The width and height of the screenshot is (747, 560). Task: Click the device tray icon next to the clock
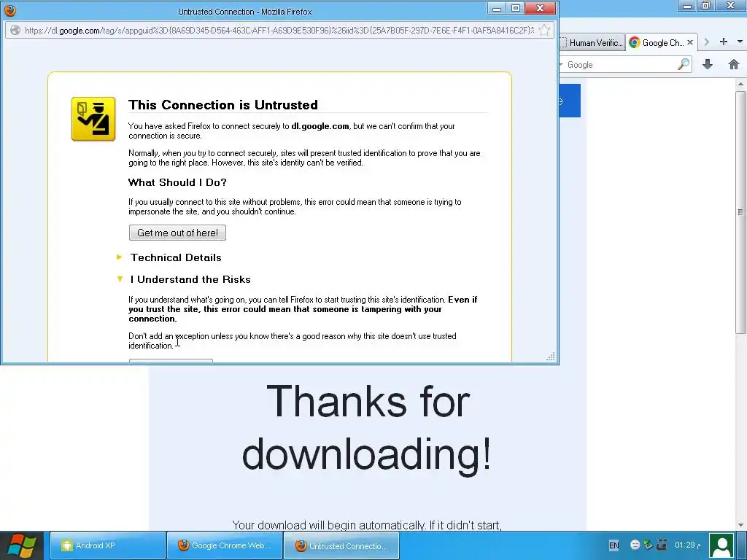pos(662,544)
